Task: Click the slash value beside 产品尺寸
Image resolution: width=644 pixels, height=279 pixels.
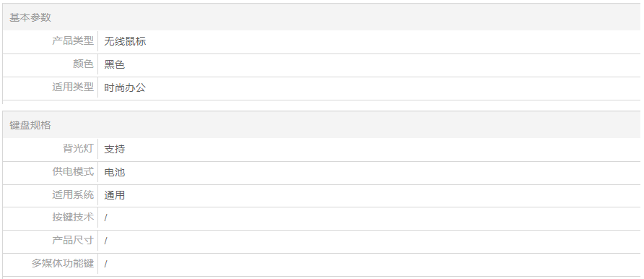Action: click(x=105, y=241)
